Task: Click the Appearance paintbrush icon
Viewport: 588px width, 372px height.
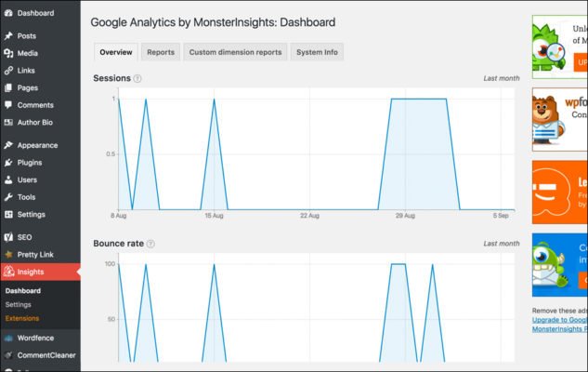Action: click(x=8, y=145)
